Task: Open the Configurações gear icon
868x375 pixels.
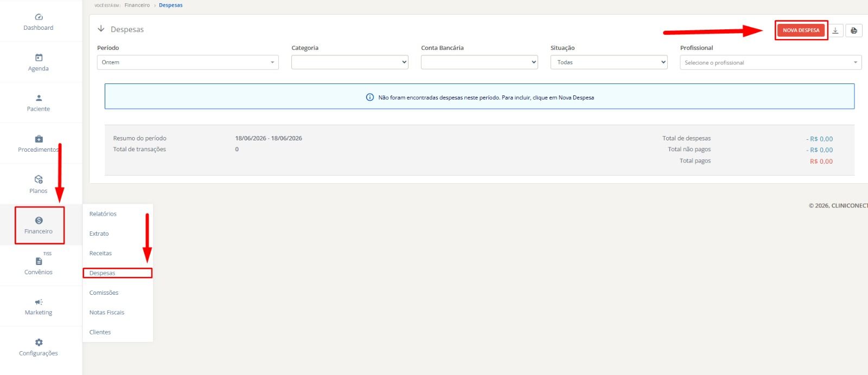Action: pos(39,342)
